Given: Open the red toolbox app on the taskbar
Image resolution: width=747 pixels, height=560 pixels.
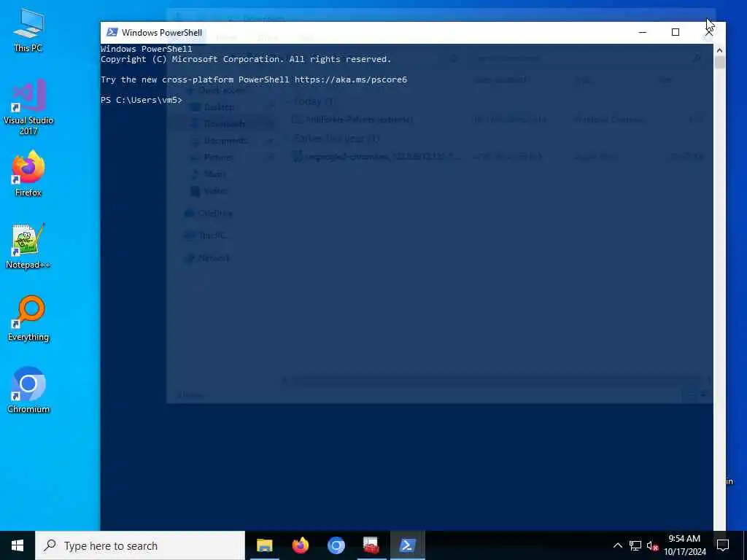Looking at the screenshot, I should (x=371, y=545).
